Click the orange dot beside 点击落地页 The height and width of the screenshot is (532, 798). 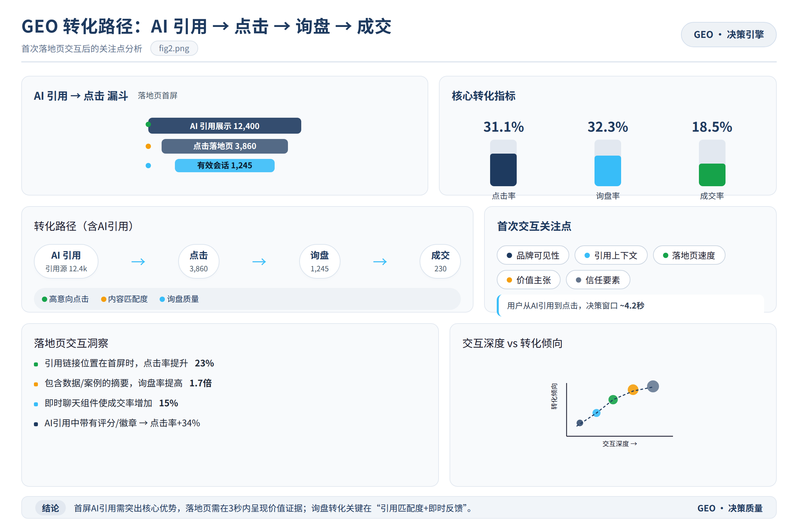tap(148, 146)
